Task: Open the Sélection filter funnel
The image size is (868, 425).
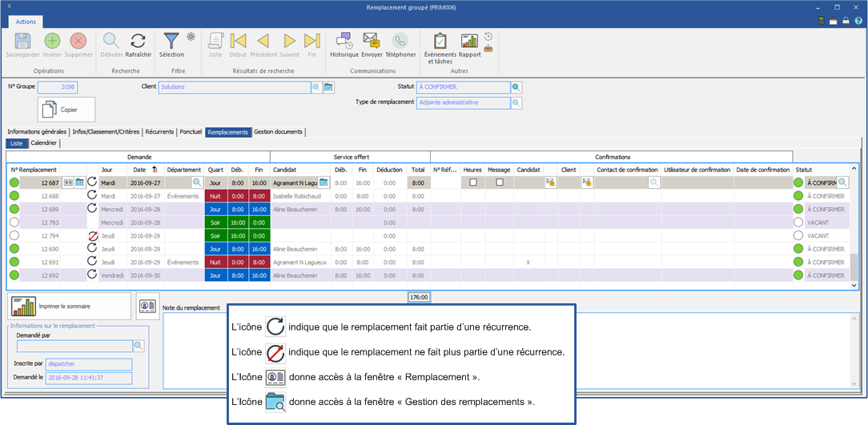Action: [x=171, y=42]
